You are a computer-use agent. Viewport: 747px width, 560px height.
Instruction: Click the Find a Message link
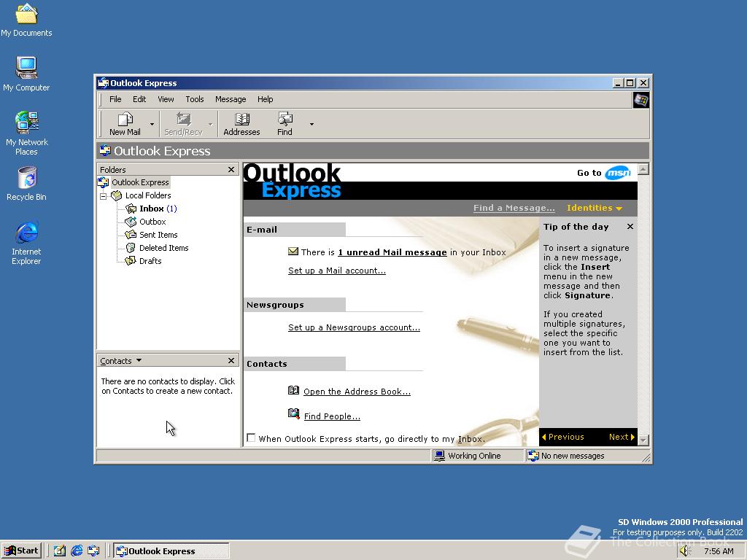coord(514,208)
